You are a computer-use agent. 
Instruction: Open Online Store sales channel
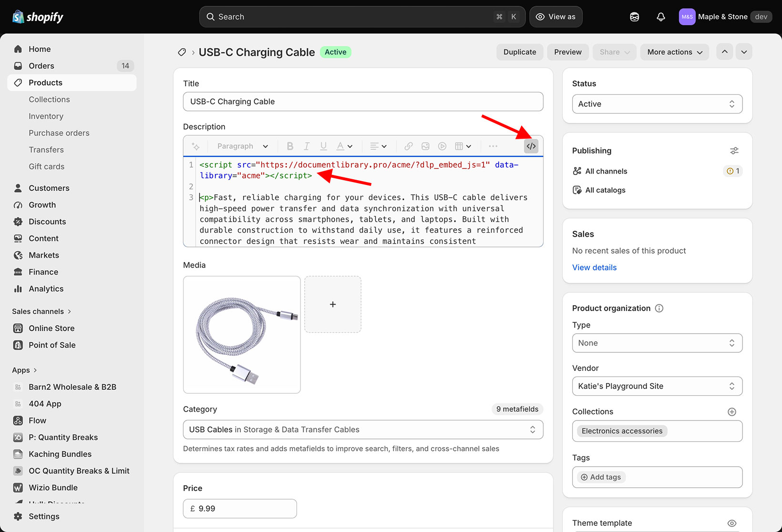(x=72, y=328)
